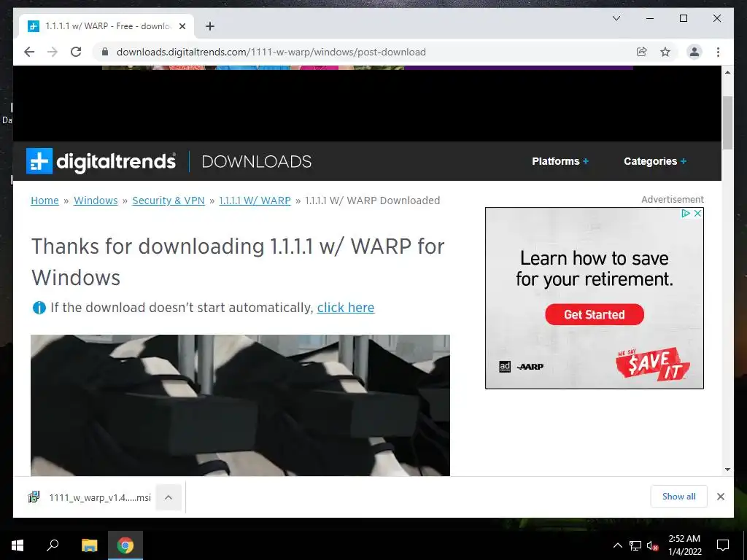Viewport: 747px width, 560px height.
Task: Click the Save It badge in ad
Action: 653,364
